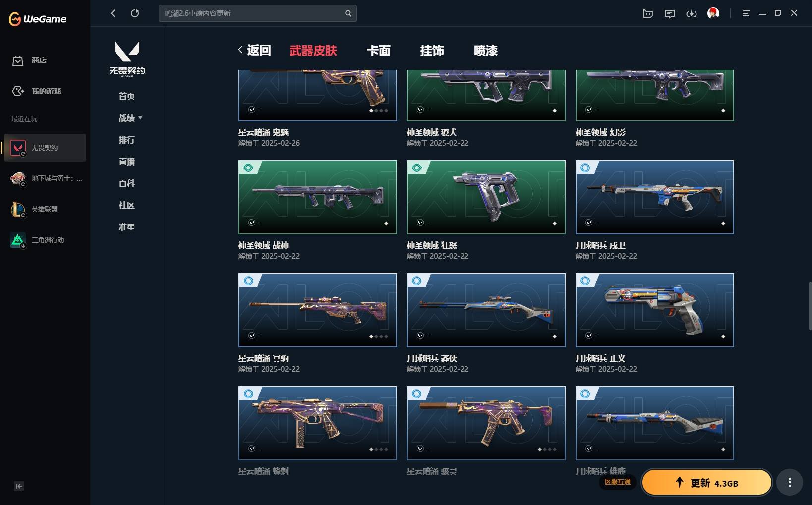Screen dimensions: 812x505
Task: Select 英雄联盟 from recent games
Action: click(x=45, y=209)
